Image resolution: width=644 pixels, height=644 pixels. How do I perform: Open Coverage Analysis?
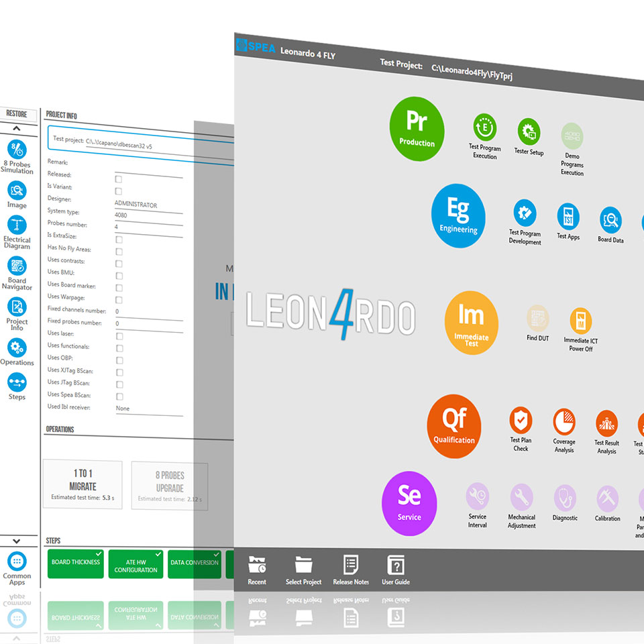click(x=564, y=422)
